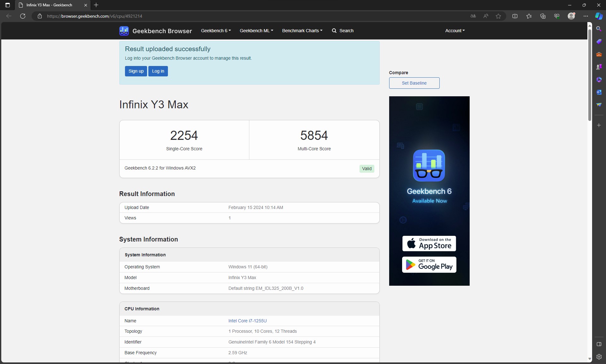Open the tab actions menu icon
The width and height of the screenshot is (606, 364).
tap(8, 5)
